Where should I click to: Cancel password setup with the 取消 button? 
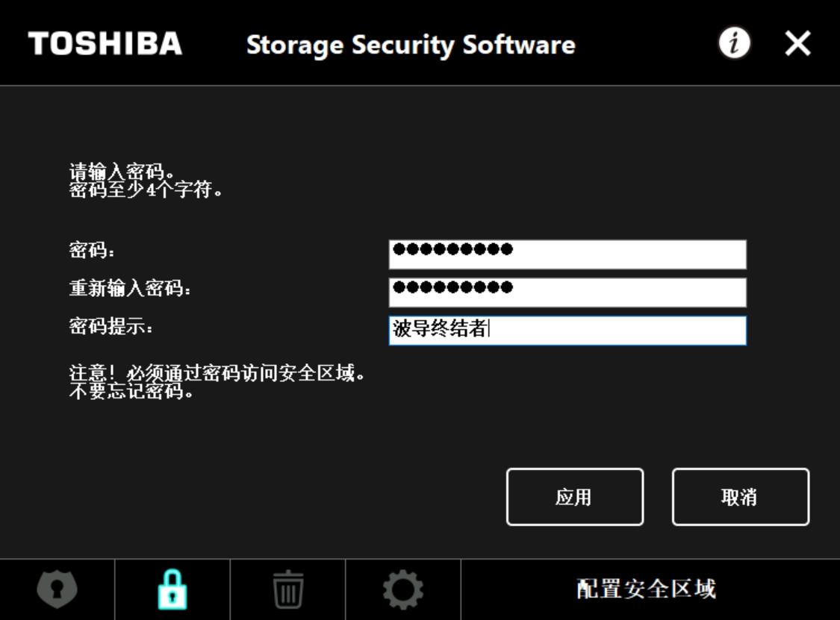tap(740, 497)
